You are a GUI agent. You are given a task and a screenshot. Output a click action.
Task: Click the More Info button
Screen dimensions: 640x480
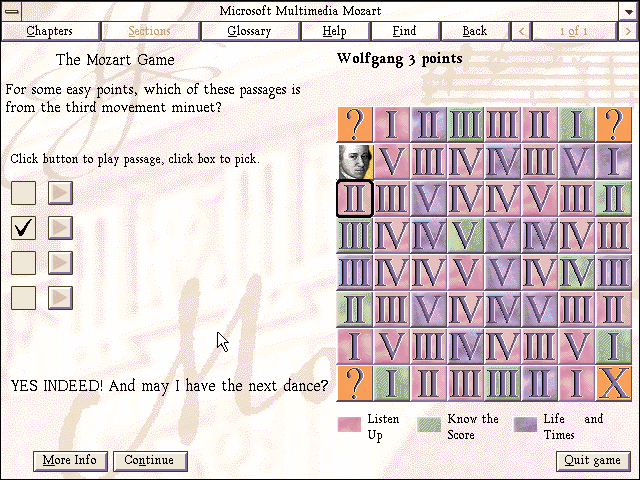tap(70, 460)
